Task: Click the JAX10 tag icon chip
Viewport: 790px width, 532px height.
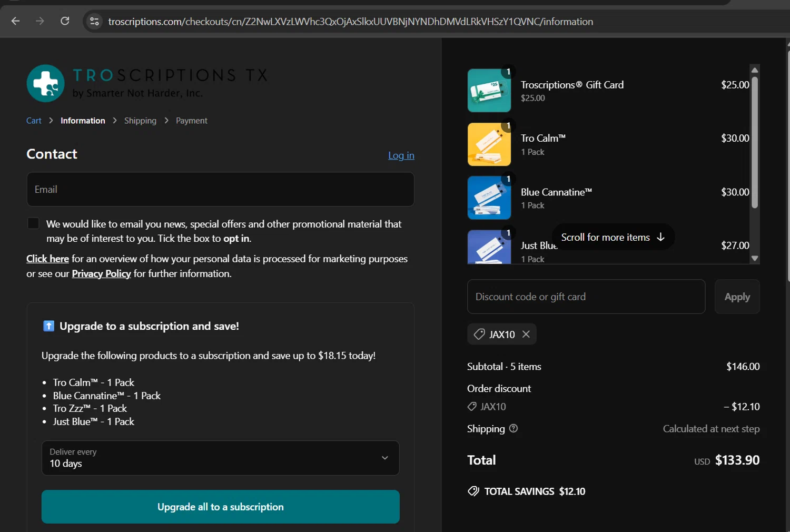Action: pos(479,334)
